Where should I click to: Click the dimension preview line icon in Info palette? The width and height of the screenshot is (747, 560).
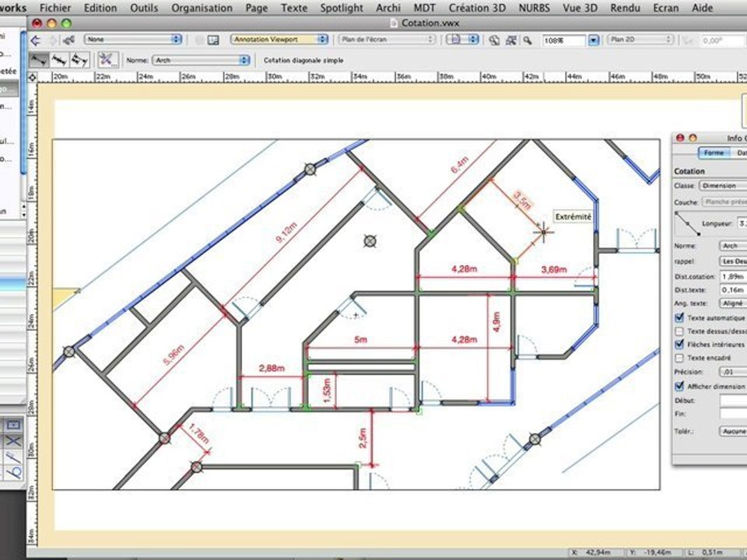click(687, 224)
